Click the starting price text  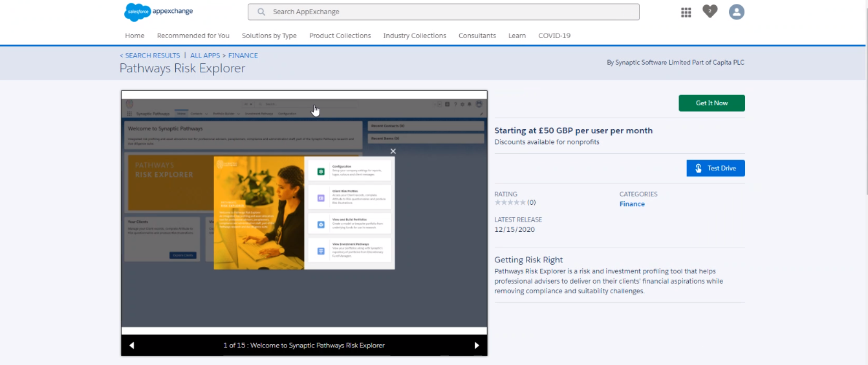(x=574, y=130)
